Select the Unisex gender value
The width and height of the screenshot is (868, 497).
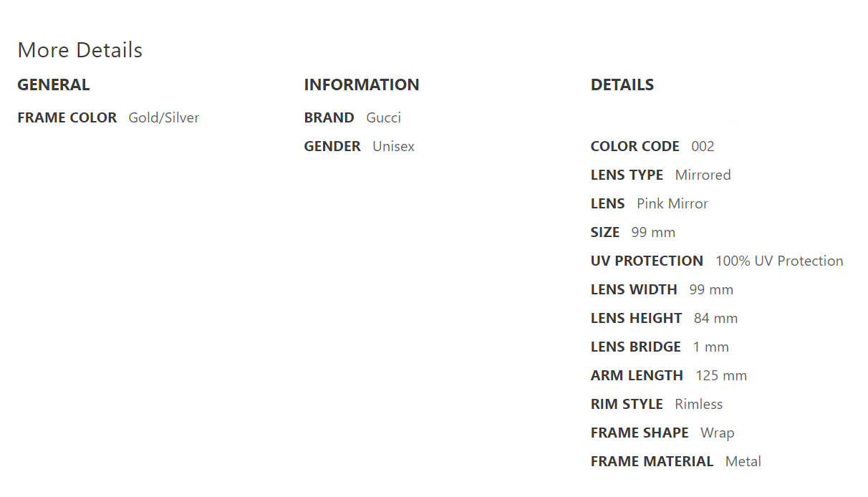pyautogui.click(x=393, y=146)
